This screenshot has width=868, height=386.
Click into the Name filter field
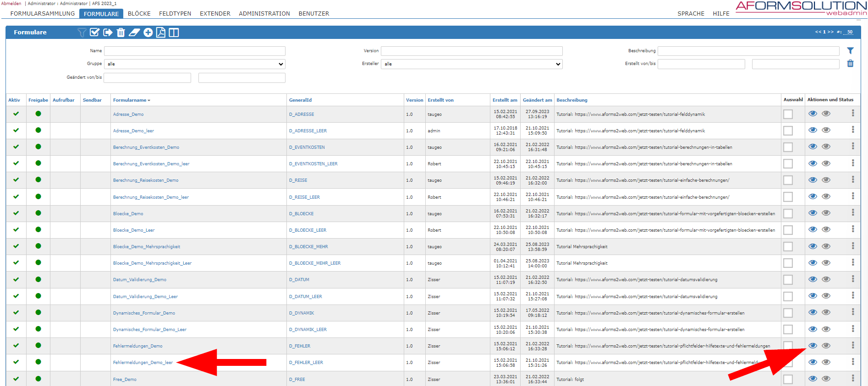194,51
